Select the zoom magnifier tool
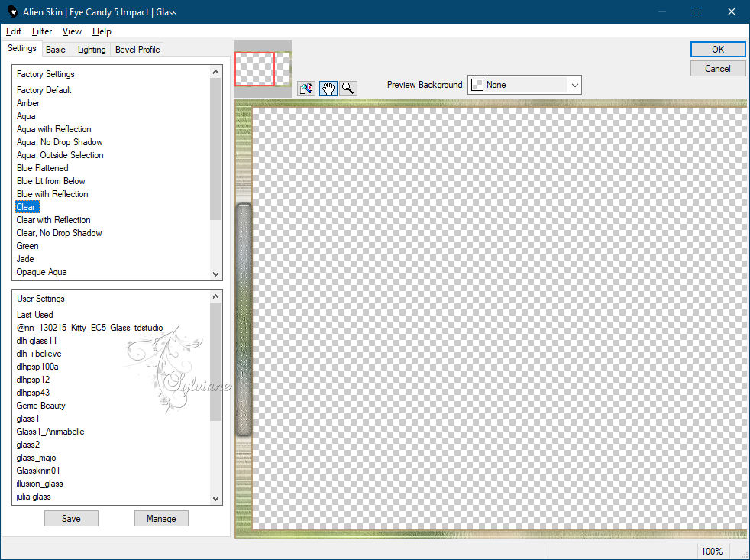The height and width of the screenshot is (560, 750). point(348,88)
